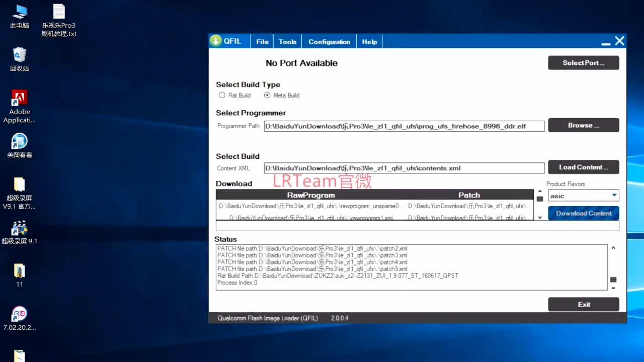
Task: Click the No Port Available label
Action: pos(301,63)
